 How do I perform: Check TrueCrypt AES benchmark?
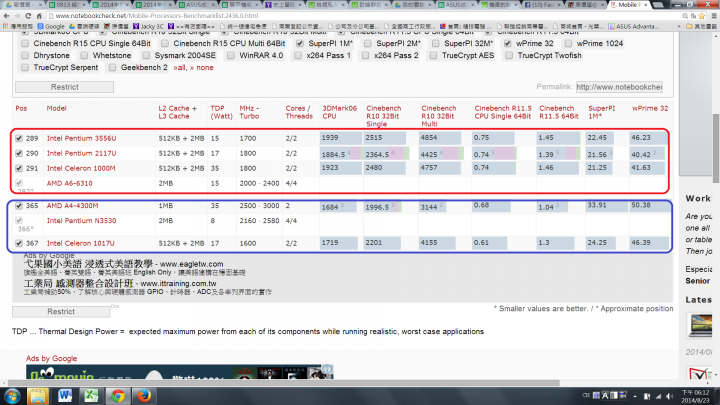click(x=433, y=56)
